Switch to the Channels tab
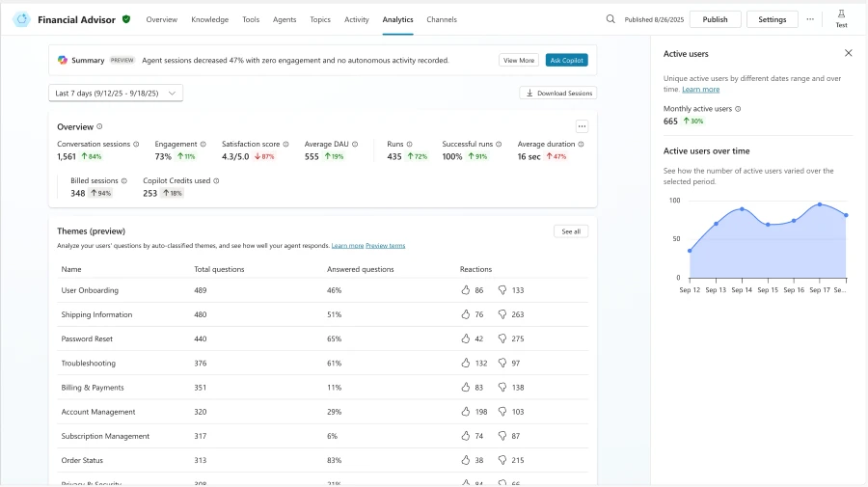The height and width of the screenshot is (487, 868). [442, 19]
